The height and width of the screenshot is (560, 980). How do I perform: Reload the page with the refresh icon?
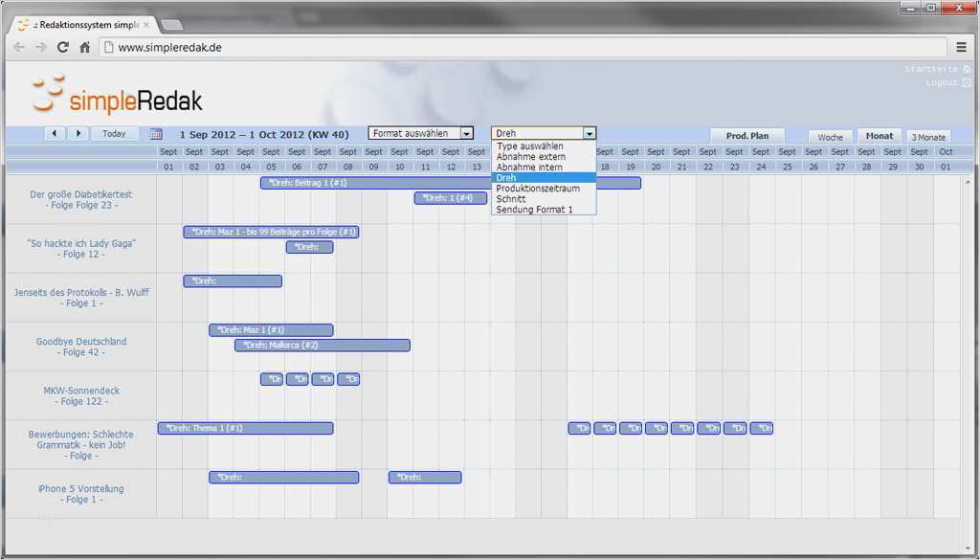(x=63, y=47)
